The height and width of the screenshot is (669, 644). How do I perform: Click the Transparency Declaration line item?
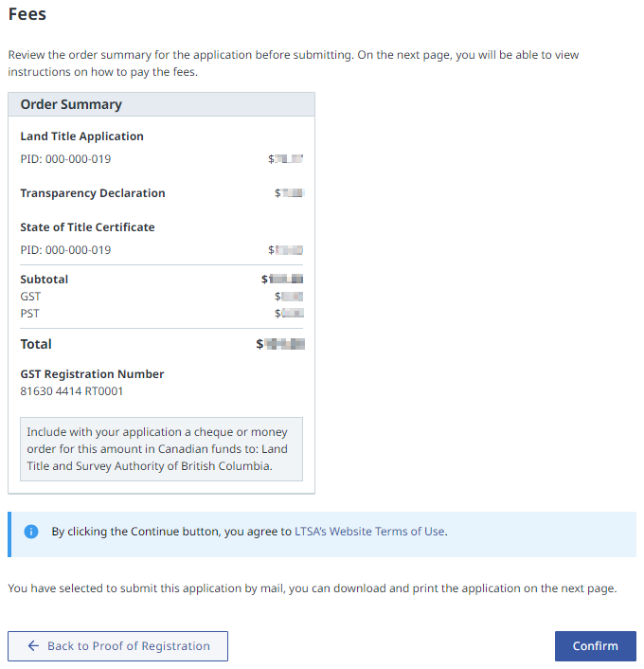coord(93,193)
